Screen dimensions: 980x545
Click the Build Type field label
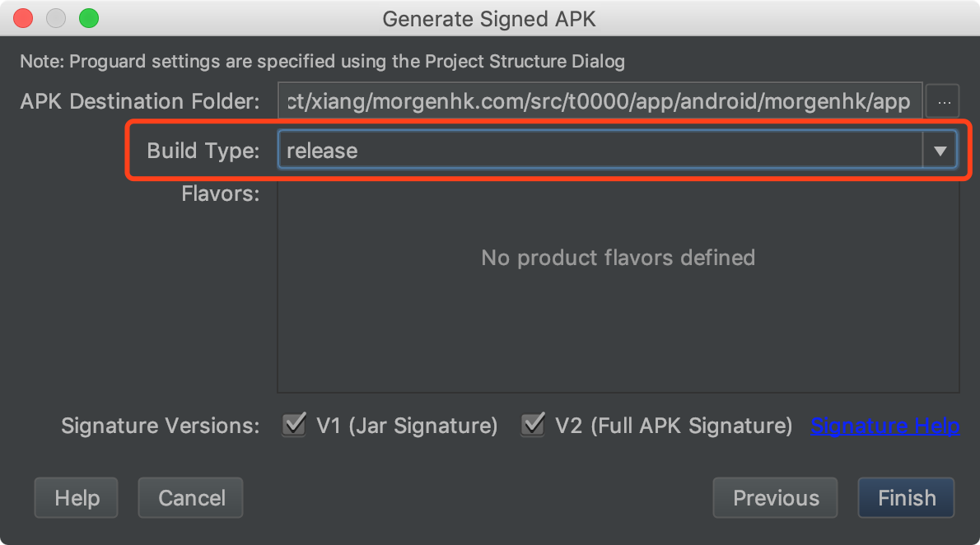click(x=203, y=150)
